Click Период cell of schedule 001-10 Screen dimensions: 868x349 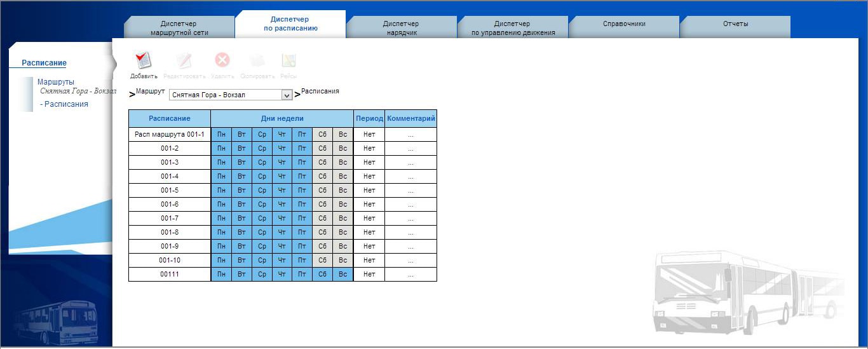(x=369, y=260)
